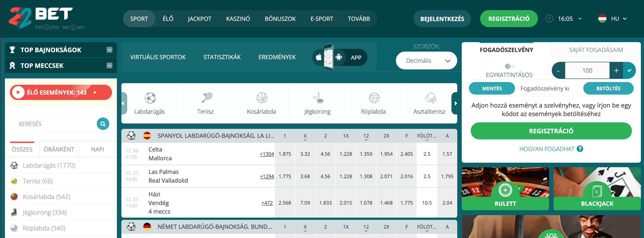Increase the stake with the plus button
The height and width of the screenshot is (238, 644).
(616, 71)
